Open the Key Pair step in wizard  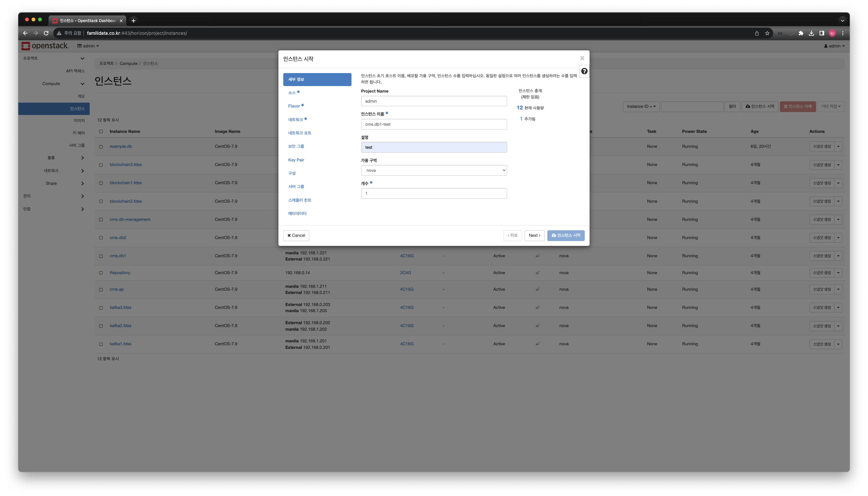click(296, 160)
